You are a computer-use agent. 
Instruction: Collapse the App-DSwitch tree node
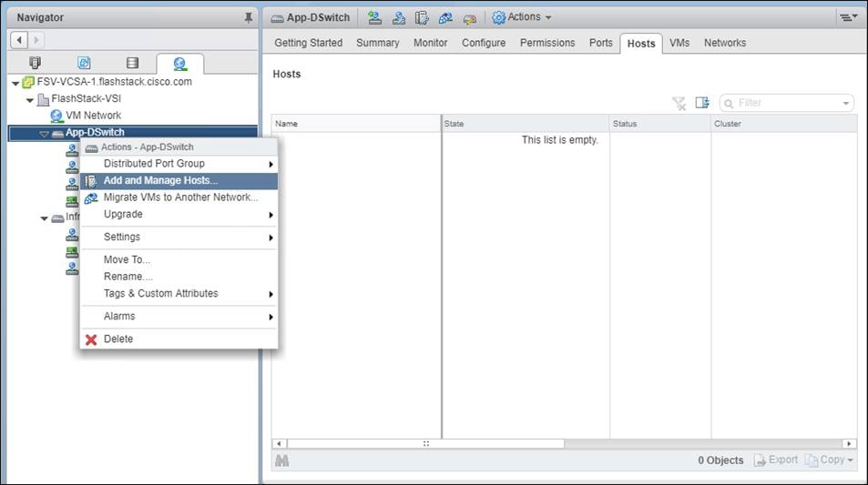point(45,134)
